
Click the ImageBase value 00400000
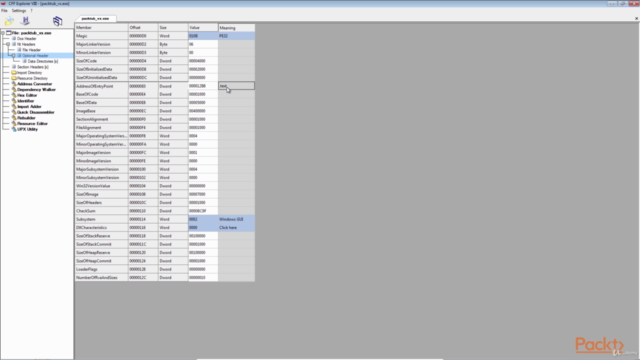[x=203, y=111]
